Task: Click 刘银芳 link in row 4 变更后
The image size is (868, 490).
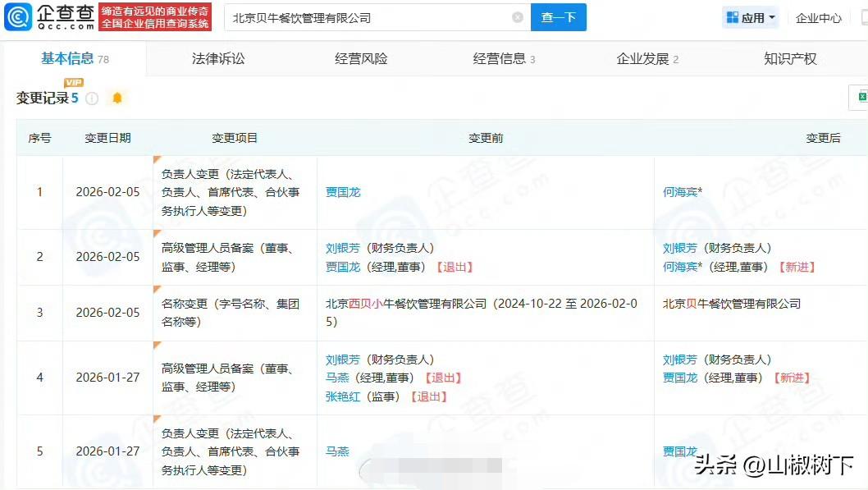Action: [x=680, y=359]
